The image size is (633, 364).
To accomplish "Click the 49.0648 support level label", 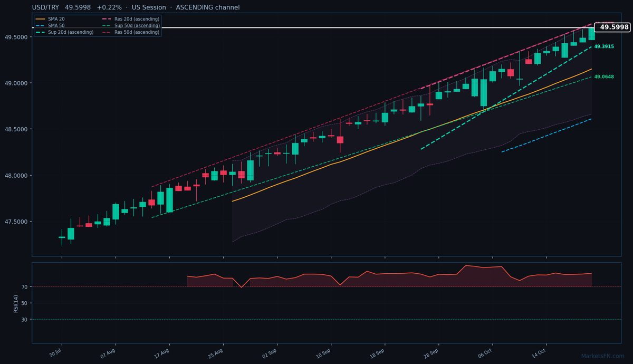I will (x=604, y=76).
